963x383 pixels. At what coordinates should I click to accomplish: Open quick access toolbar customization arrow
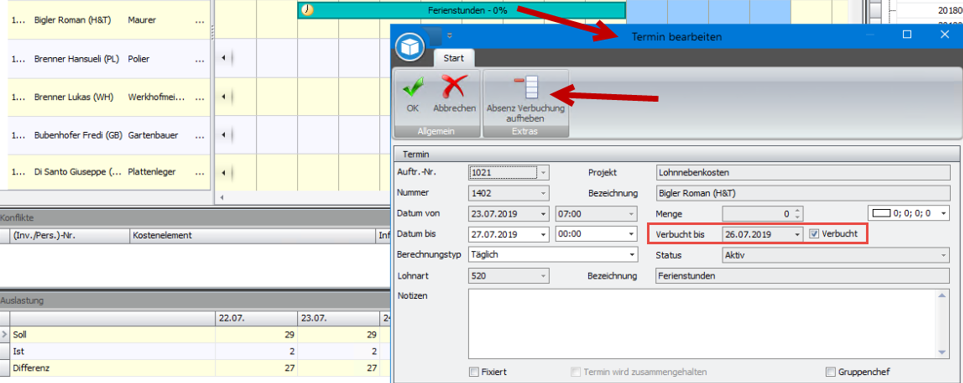coord(450,36)
